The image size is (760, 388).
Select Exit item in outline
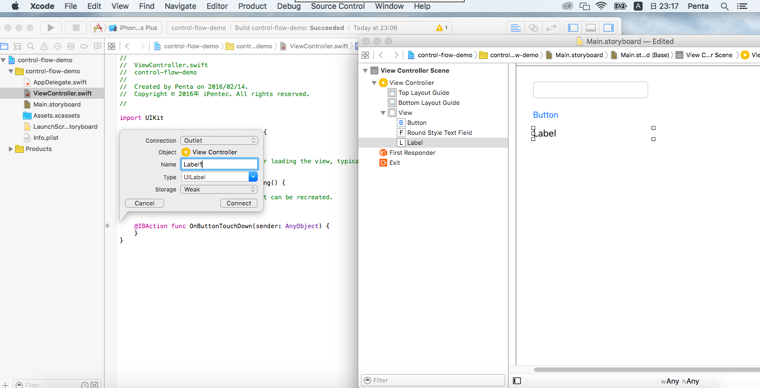pos(390,163)
